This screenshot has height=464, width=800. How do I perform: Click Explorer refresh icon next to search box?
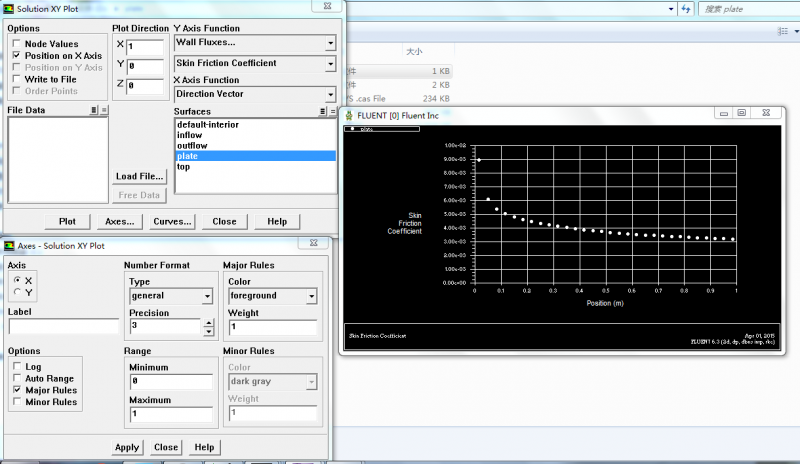coord(687,8)
